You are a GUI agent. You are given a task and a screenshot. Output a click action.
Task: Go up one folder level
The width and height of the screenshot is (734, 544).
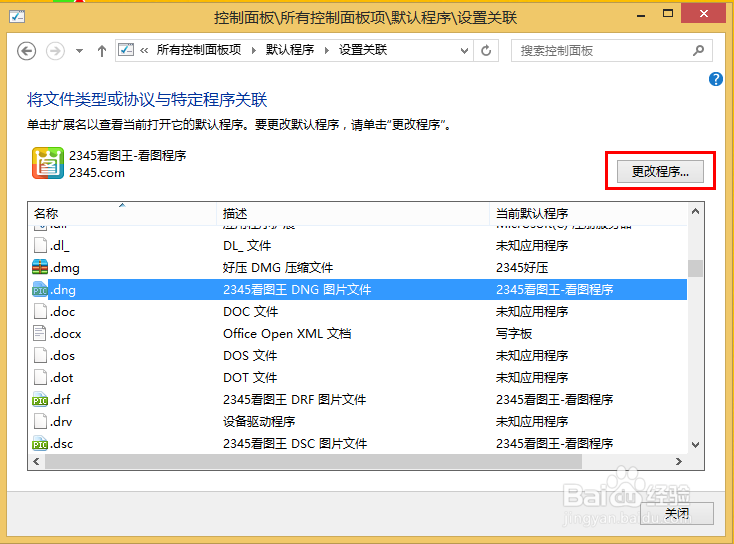click(102, 51)
